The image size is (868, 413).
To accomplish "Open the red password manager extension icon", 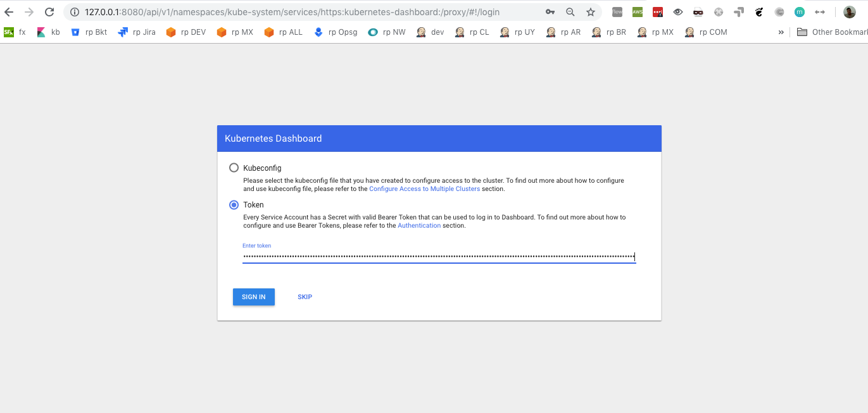I will (x=658, y=12).
